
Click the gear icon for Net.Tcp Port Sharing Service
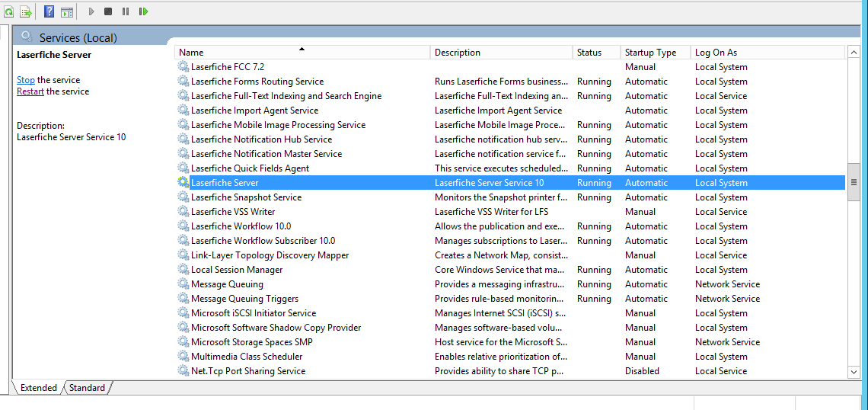pos(183,370)
